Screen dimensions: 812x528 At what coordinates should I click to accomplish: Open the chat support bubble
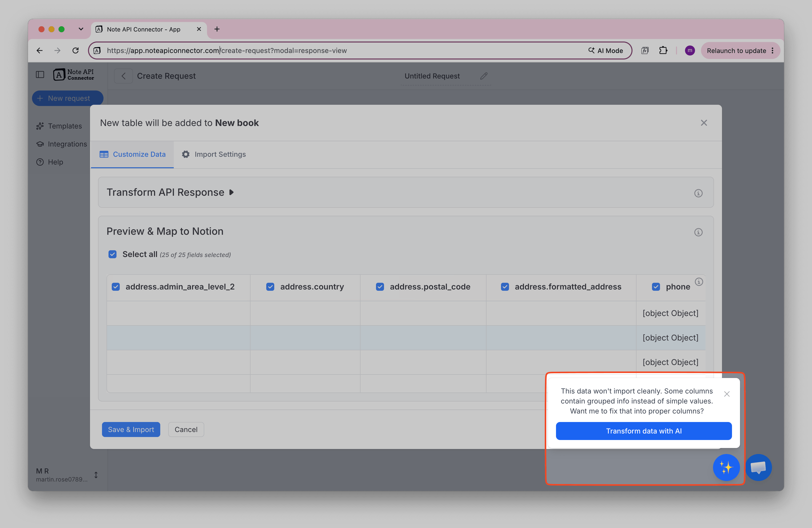[x=758, y=467]
